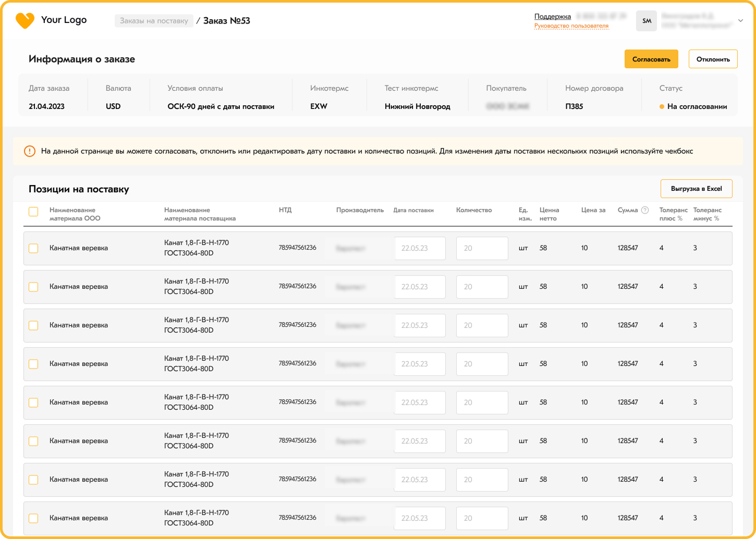This screenshot has height=539, width=756.
Task: Click the orange heart logo icon
Action: [x=25, y=21]
